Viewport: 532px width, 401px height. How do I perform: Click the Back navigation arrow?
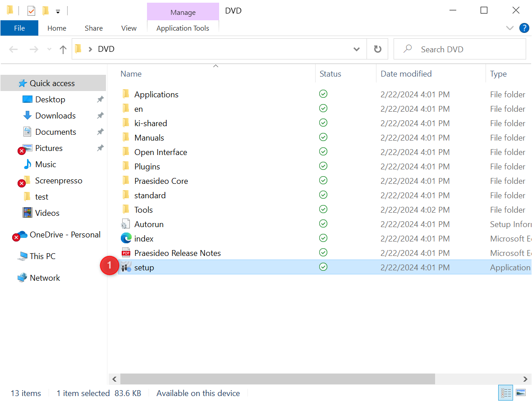(13, 49)
